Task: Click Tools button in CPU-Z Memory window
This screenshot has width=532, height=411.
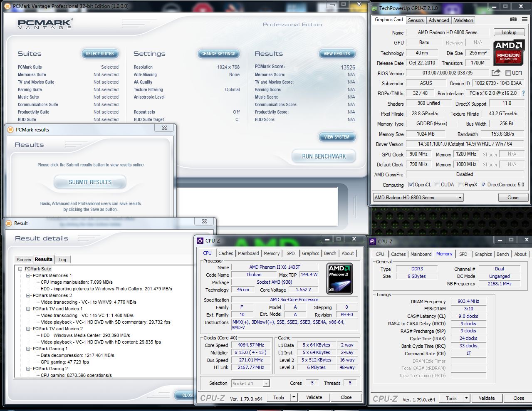Action: pyautogui.click(x=451, y=398)
